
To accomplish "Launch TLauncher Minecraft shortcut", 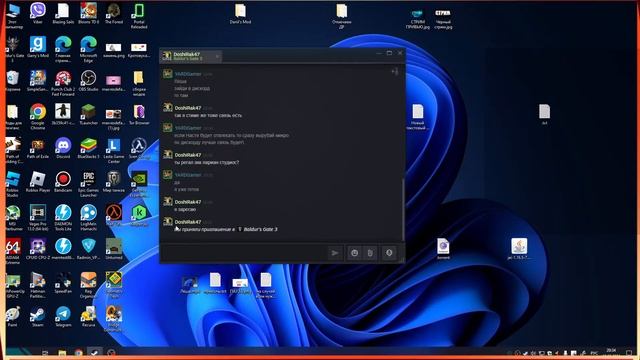I will click(89, 114).
